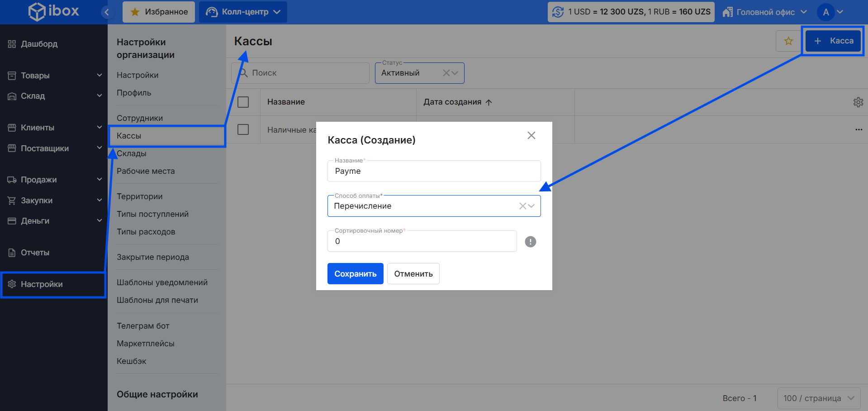Click the user avatar A icon

(825, 12)
